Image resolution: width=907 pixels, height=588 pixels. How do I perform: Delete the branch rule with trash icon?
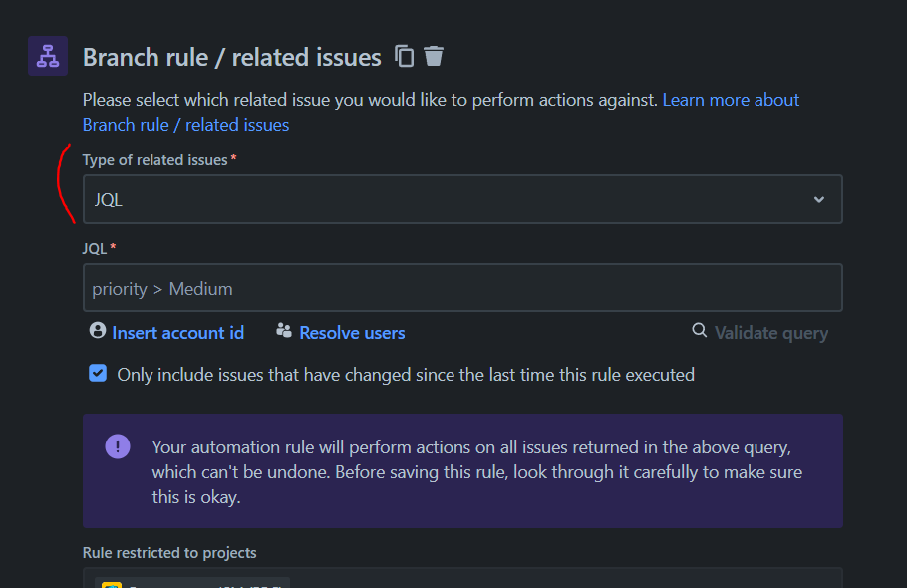click(434, 56)
